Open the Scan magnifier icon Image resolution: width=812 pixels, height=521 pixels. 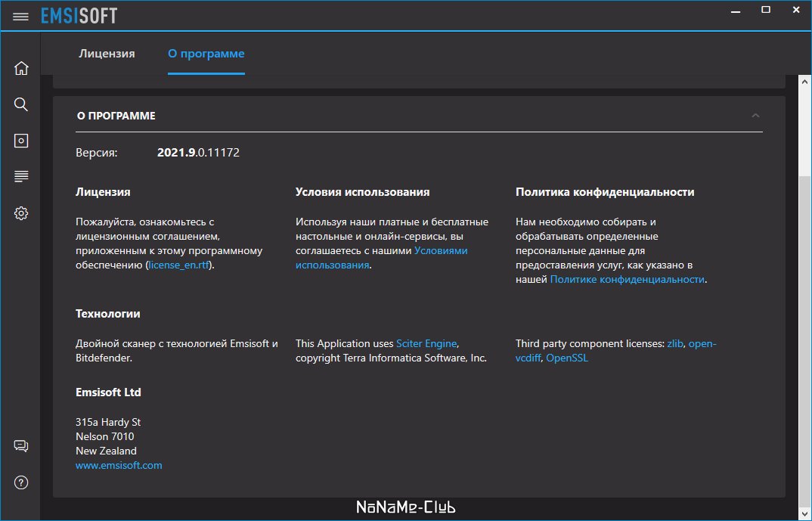21,104
